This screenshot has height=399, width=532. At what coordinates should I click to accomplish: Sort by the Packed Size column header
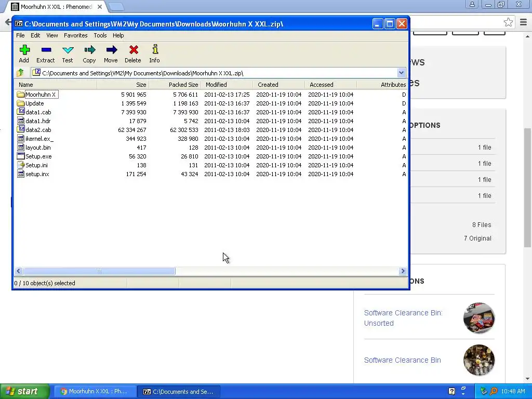coord(175,85)
